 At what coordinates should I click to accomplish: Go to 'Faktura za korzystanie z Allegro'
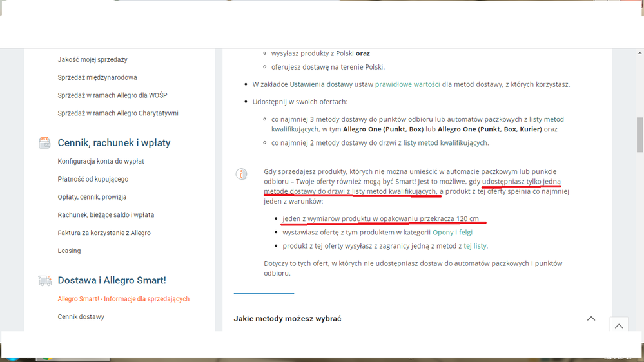click(x=104, y=233)
